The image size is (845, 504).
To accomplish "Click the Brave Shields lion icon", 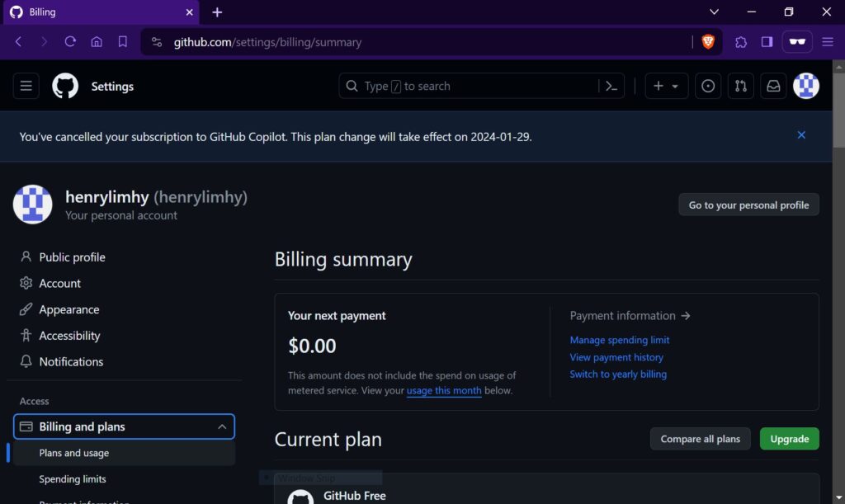I will coord(707,42).
